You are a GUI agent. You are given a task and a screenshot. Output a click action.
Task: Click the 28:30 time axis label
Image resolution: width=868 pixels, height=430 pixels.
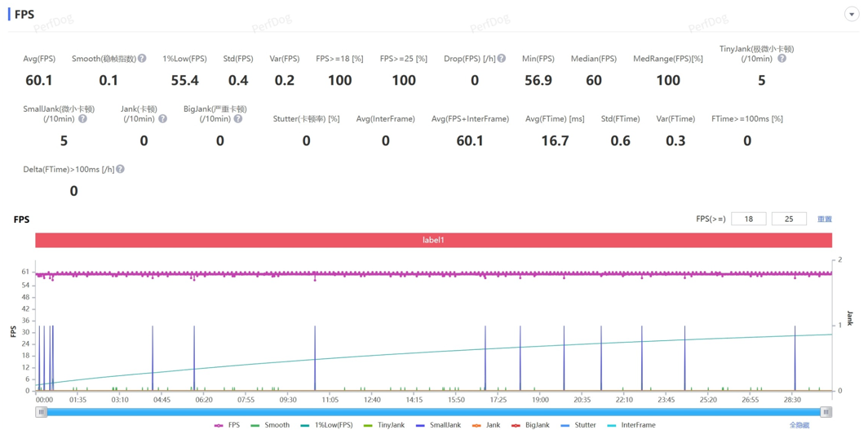point(792,400)
